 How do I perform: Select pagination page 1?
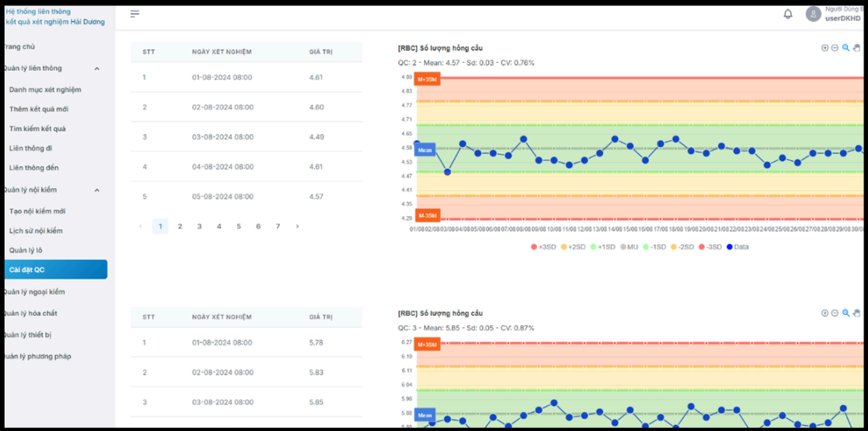click(x=160, y=226)
